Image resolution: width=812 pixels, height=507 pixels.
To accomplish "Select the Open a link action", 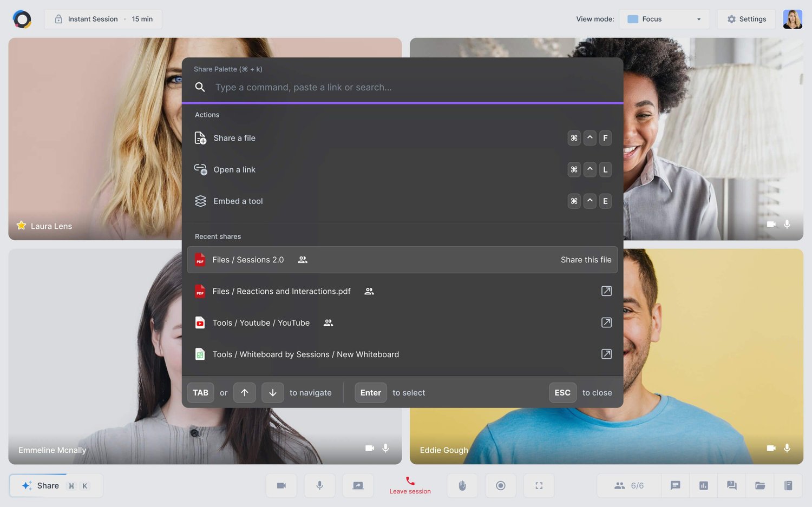I will pyautogui.click(x=402, y=169).
